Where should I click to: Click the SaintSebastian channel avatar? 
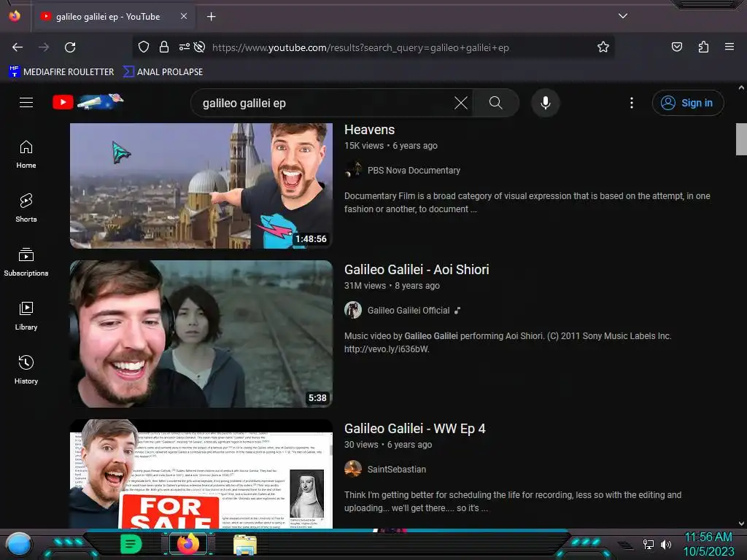point(353,469)
